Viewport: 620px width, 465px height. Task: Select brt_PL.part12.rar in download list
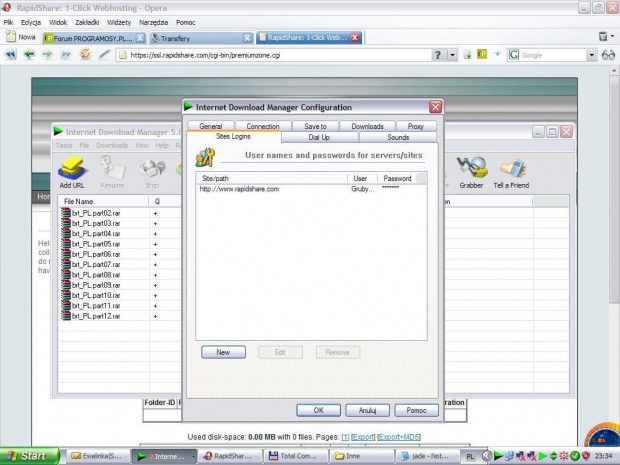[x=91, y=316]
